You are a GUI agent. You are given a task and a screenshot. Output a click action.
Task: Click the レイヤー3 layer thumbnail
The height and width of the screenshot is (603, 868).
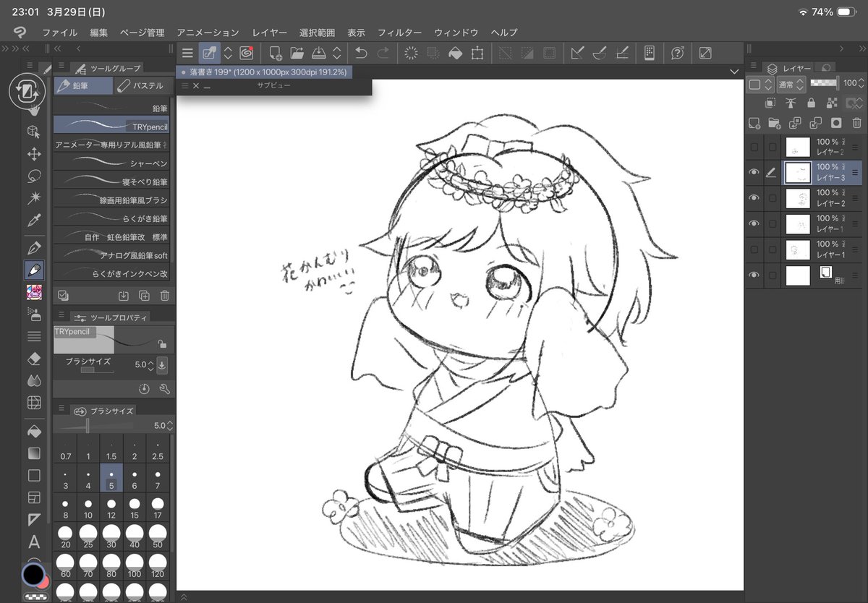[799, 171]
